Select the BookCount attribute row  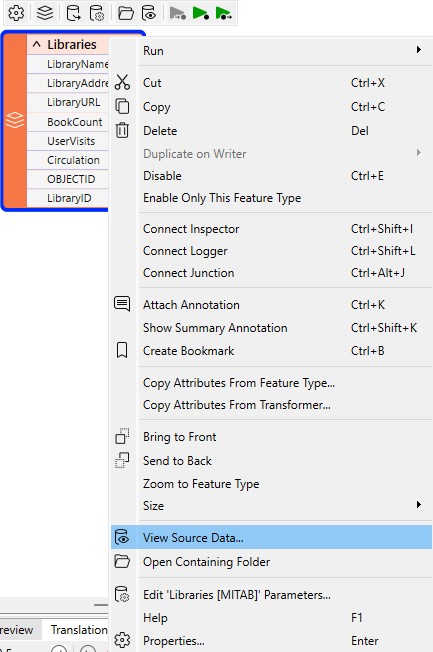tap(68, 122)
